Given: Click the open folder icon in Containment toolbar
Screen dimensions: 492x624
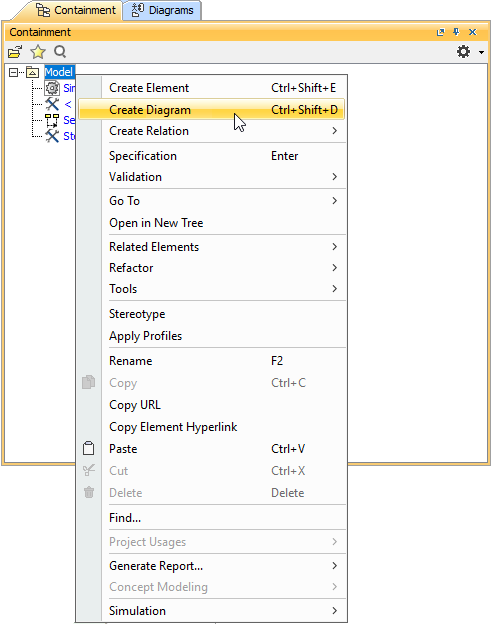Looking at the screenshot, I should [x=15, y=52].
